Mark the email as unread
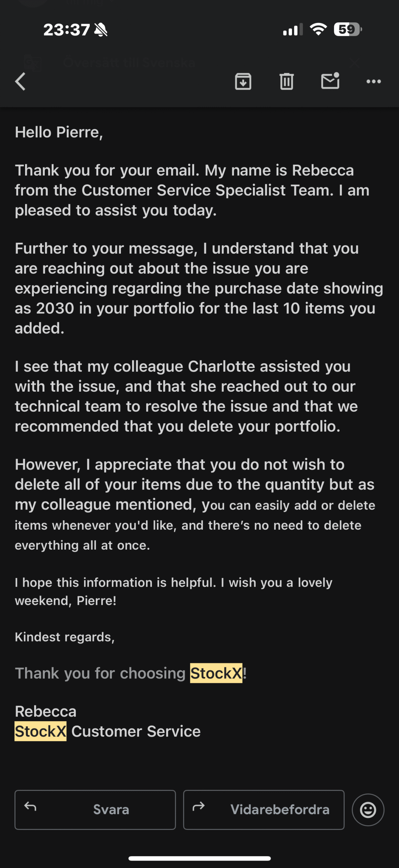Image resolution: width=399 pixels, height=868 pixels. coord(330,81)
